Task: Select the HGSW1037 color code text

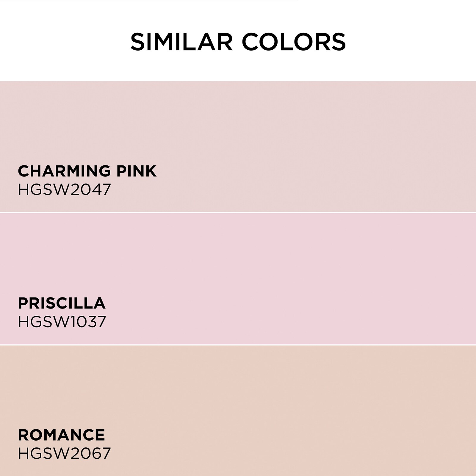Action: pyautogui.click(x=62, y=322)
